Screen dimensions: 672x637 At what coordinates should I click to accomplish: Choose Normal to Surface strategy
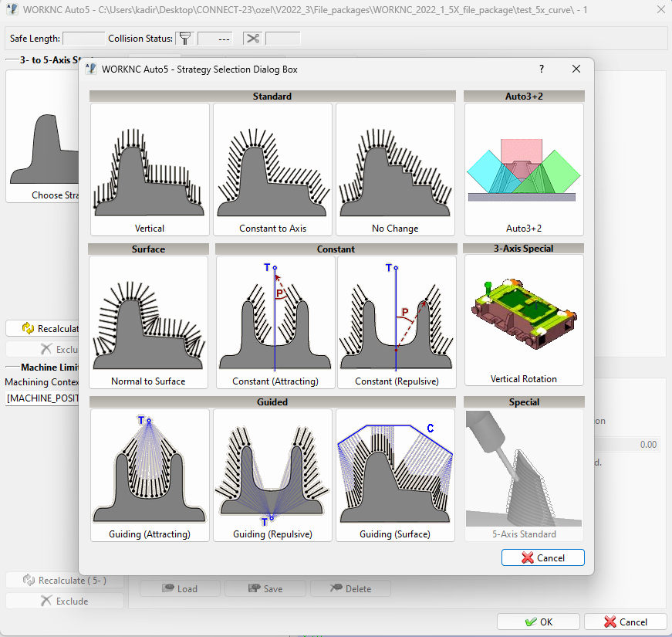[x=148, y=322]
